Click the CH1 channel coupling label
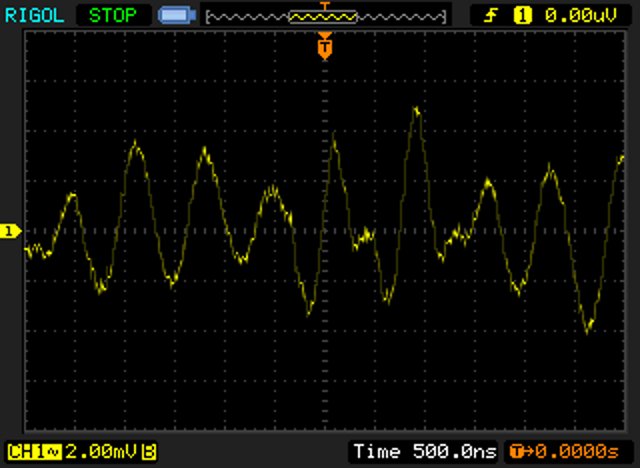The image size is (640, 468). pyautogui.click(x=34, y=452)
